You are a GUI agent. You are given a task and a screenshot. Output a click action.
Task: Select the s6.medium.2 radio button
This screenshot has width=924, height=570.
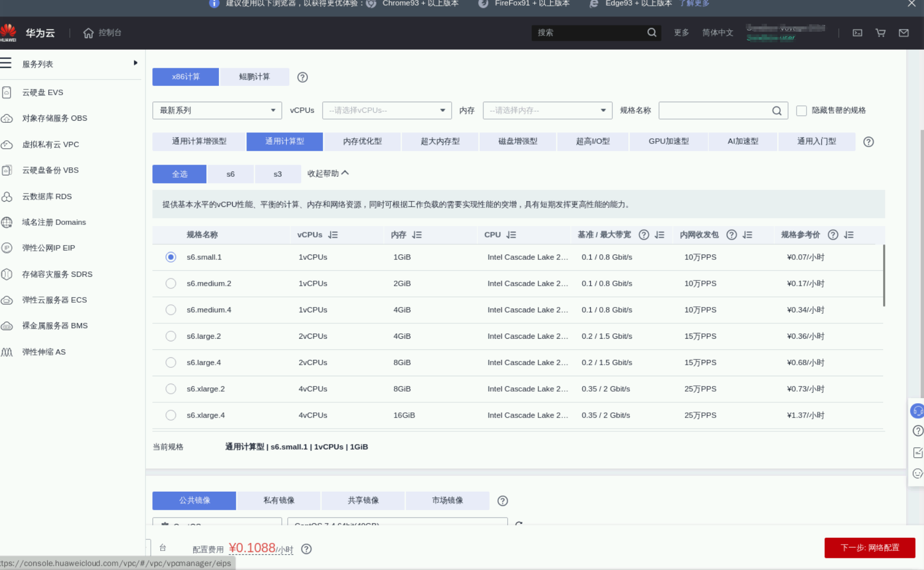(171, 284)
